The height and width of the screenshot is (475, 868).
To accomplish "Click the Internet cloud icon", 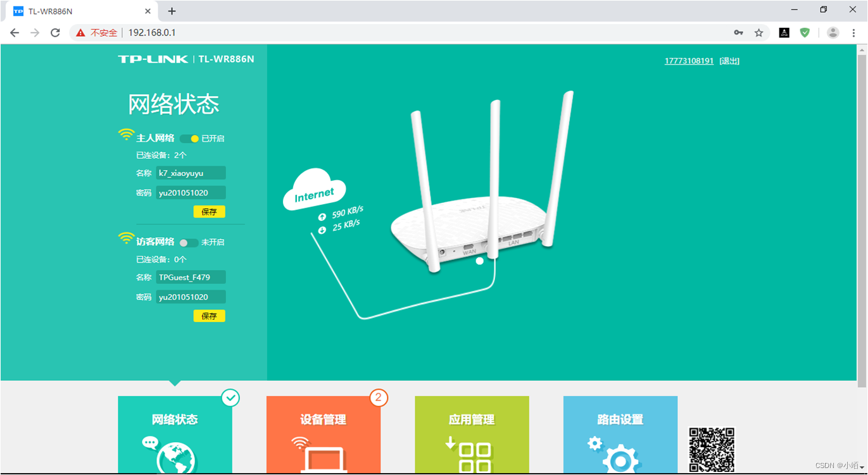I will click(313, 188).
